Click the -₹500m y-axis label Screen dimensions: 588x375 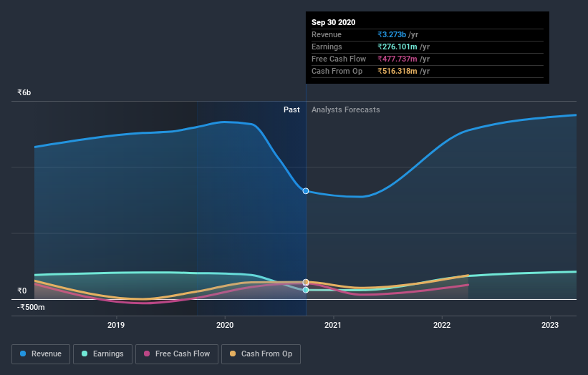coord(31,307)
